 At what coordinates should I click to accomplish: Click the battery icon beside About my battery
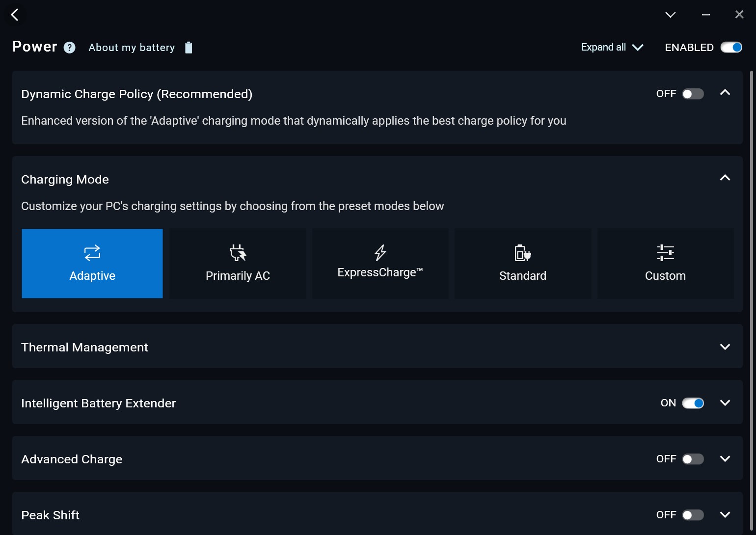(189, 48)
